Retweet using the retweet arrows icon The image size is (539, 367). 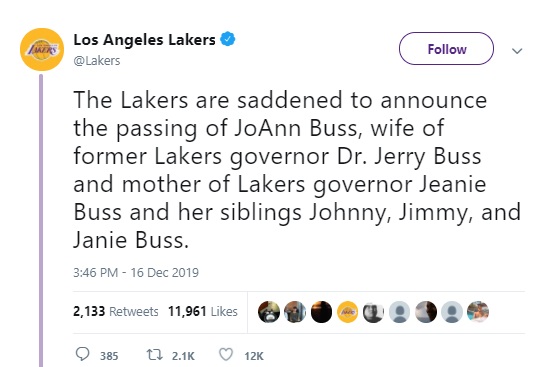(x=154, y=354)
